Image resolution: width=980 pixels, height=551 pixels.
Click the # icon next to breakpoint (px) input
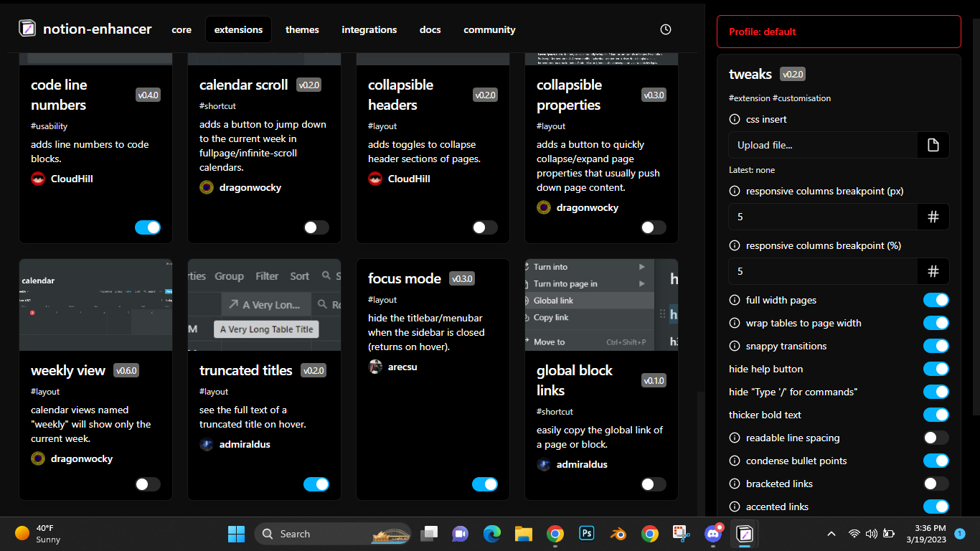click(933, 217)
